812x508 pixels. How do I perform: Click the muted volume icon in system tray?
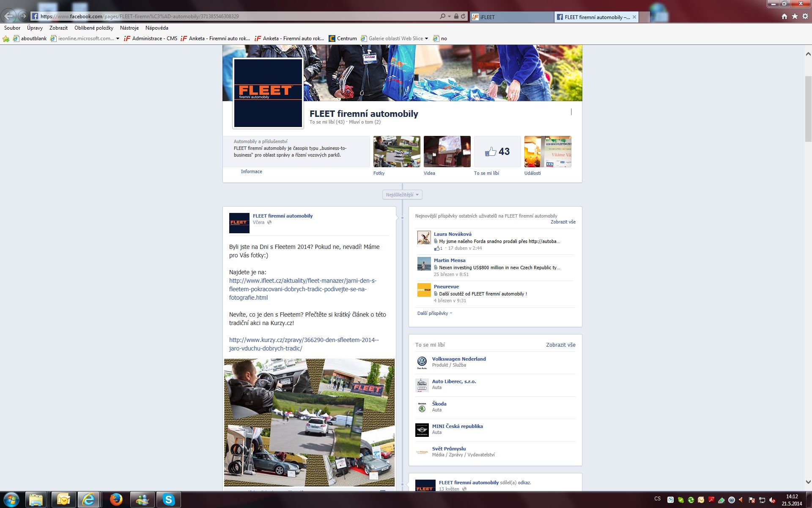772,500
